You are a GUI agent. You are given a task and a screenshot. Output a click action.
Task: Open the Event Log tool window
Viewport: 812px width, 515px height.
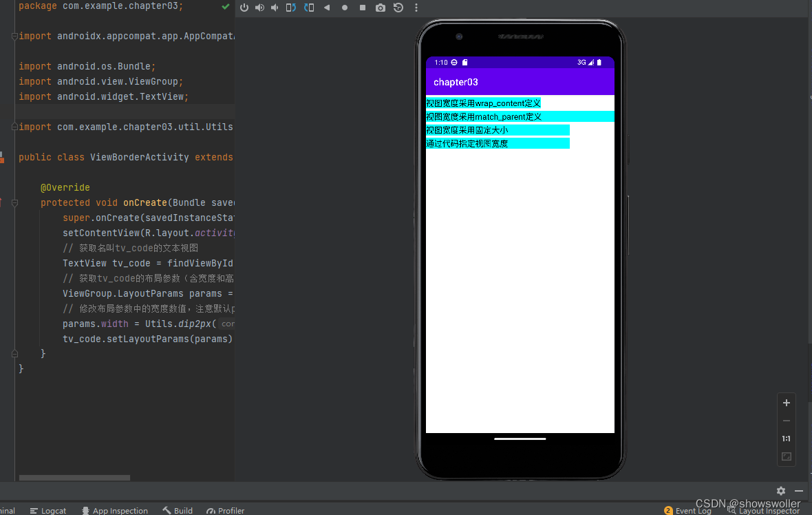coord(687,510)
